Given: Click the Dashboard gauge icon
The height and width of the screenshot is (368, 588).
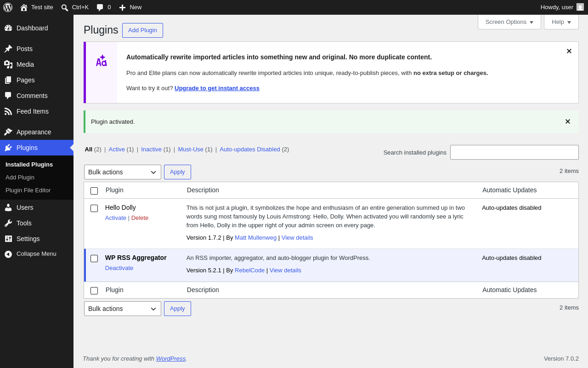Looking at the screenshot, I should [8, 28].
